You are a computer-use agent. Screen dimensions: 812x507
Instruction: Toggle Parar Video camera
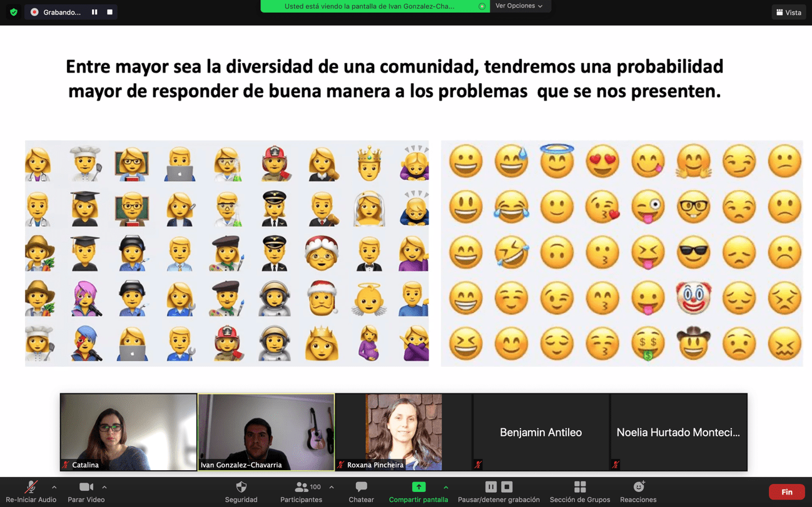[x=86, y=491]
